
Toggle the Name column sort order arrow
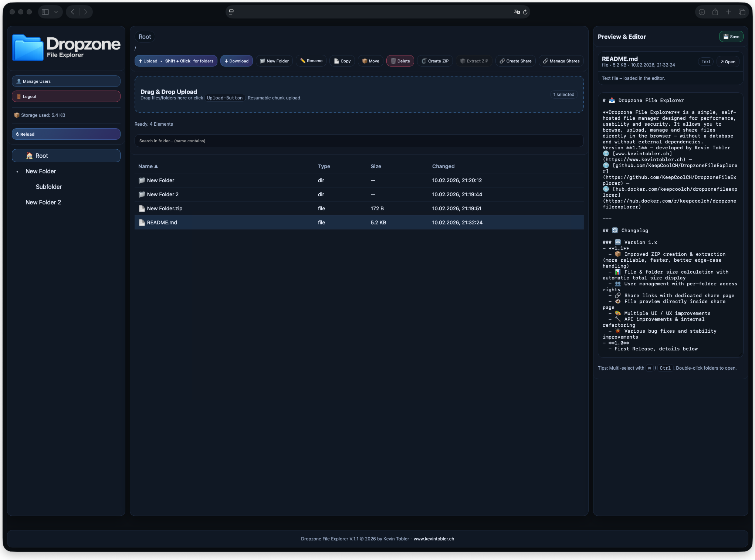[x=156, y=166]
